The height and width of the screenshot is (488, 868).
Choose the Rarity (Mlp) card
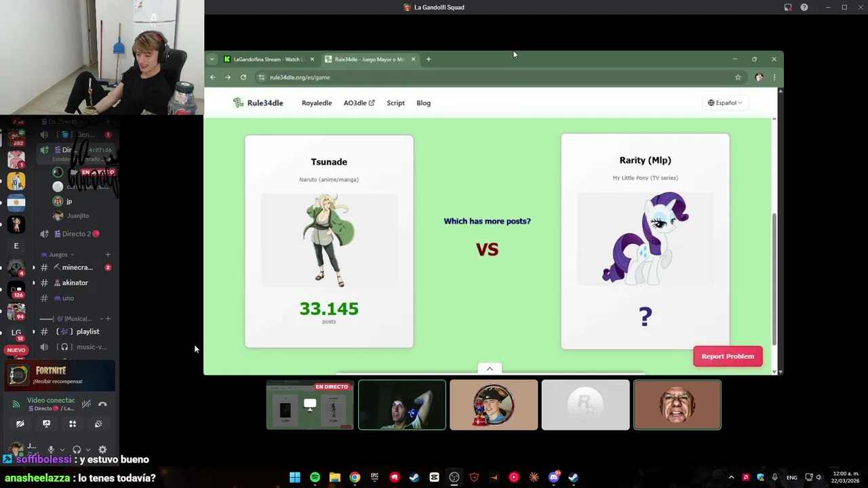645,241
